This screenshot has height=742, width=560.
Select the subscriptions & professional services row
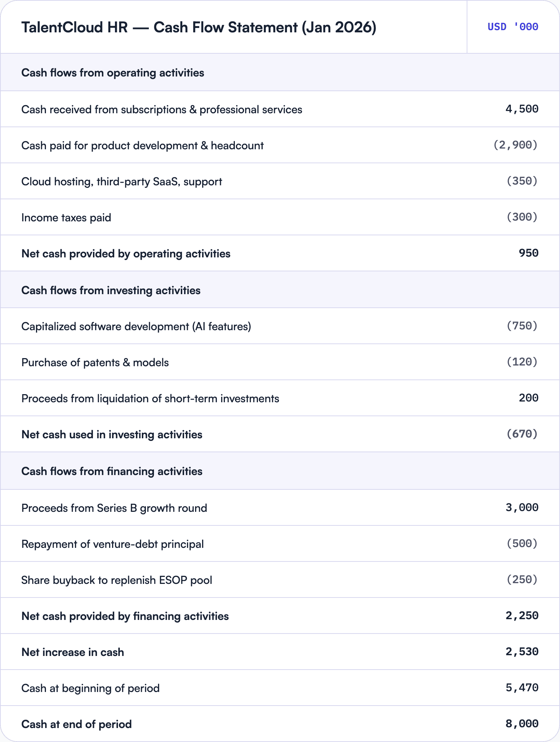(280, 109)
